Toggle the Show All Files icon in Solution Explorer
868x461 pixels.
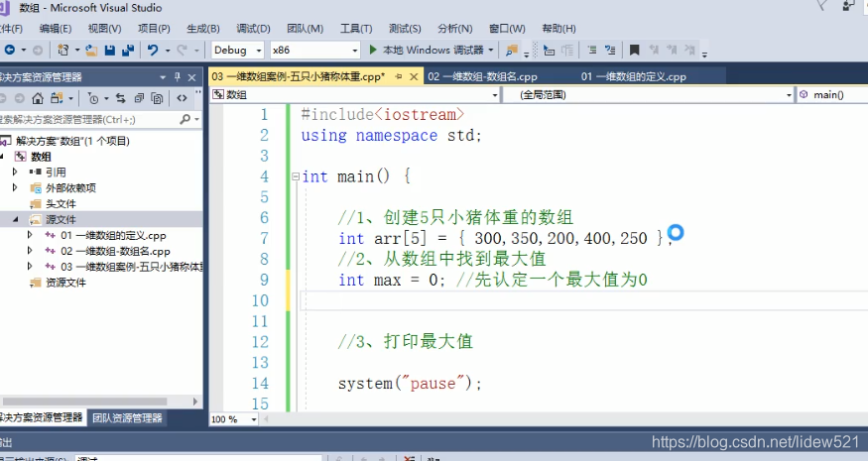pos(157,98)
